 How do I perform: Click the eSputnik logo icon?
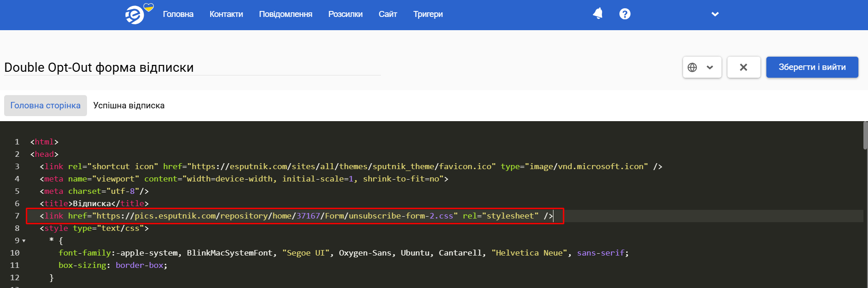coord(135,15)
